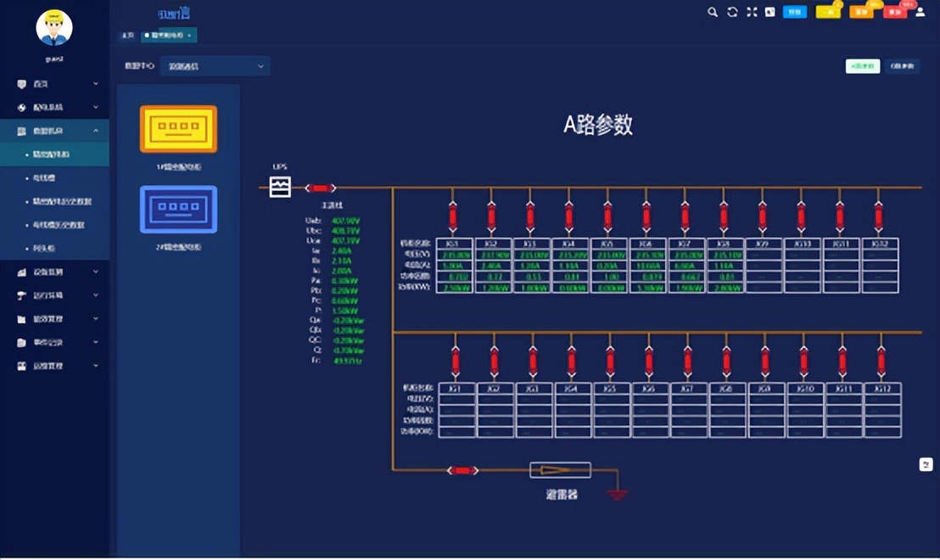Open the user avatar icon at top right
This screenshot has width=940, height=560.
pyautogui.click(x=920, y=12)
